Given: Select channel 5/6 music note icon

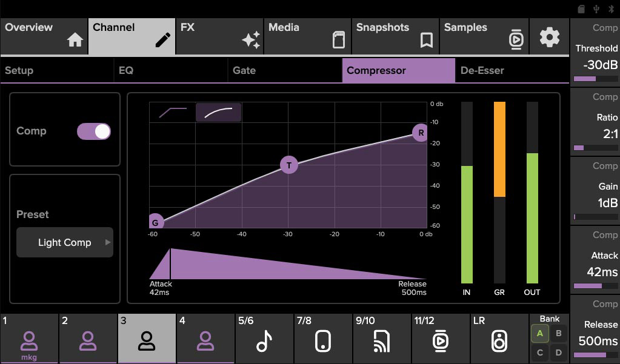Looking at the screenshot, I should pyautogui.click(x=264, y=342).
